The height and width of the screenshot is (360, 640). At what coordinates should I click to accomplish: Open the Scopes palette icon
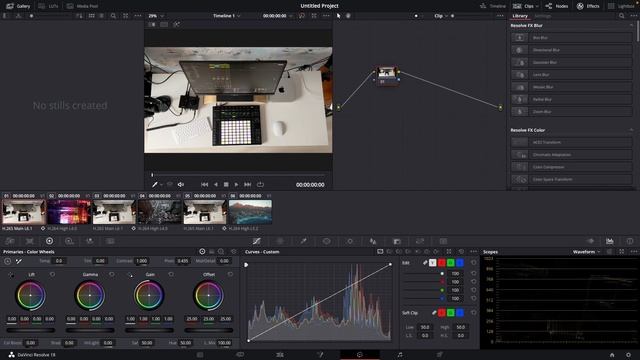pos(609,241)
